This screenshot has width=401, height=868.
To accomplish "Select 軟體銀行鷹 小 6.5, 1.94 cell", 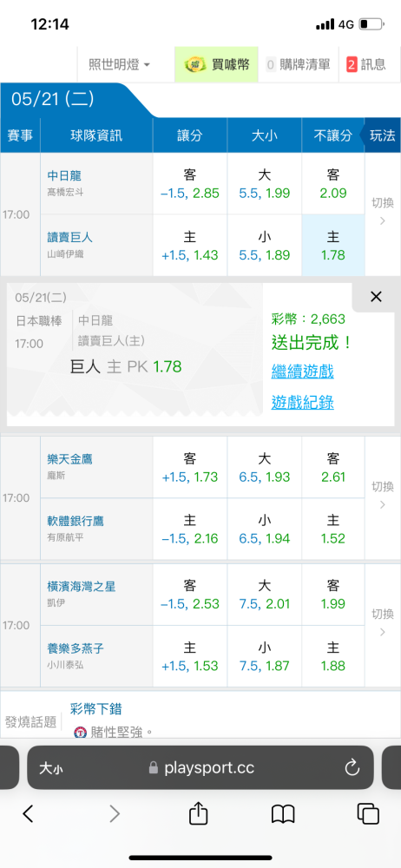I will click(264, 529).
